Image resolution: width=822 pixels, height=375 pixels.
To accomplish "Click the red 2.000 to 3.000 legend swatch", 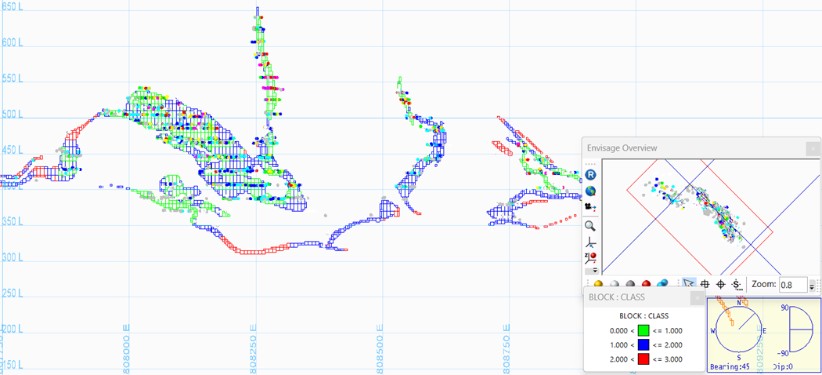I will (644, 359).
